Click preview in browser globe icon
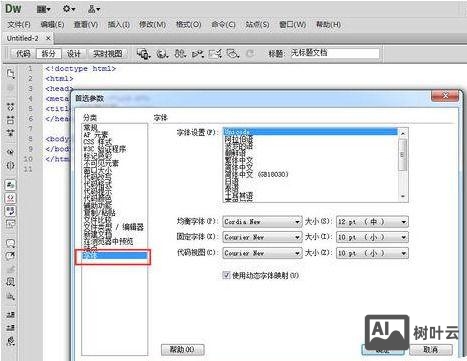Viewport: 467px width, 361px height. pyautogui.click(x=162, y=54)
